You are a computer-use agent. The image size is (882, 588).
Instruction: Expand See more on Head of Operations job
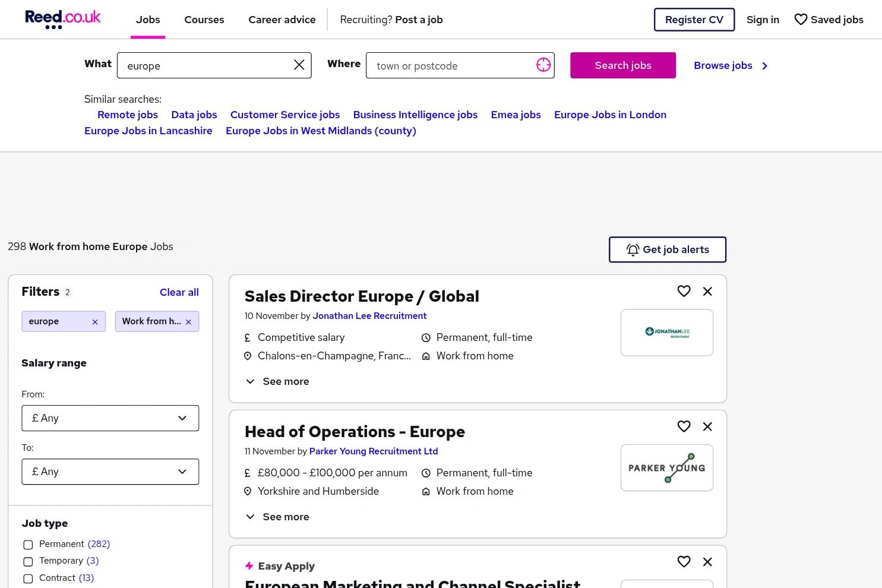pos(277,517)
